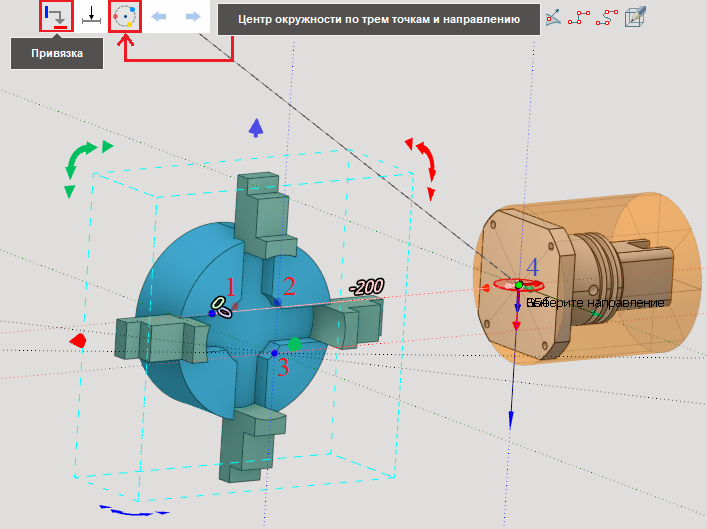This screenshot has height=529, width=707.
Task: Select the circle center by three points icon
Action: [x=125, y=17]
